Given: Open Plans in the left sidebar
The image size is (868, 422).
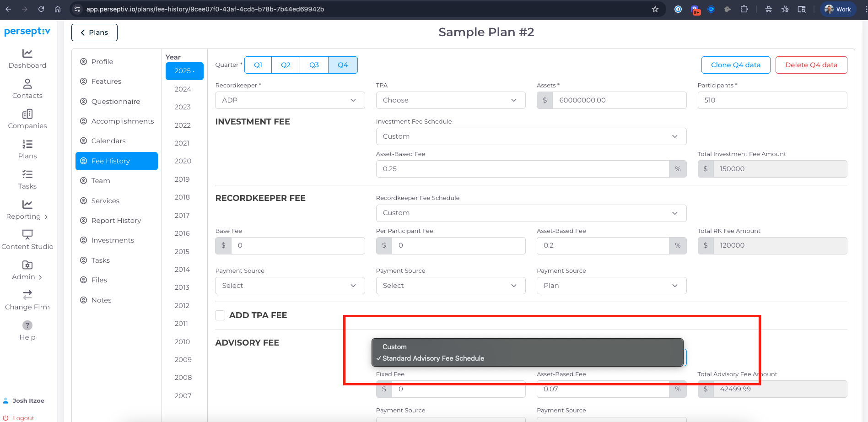Looking at the screenshot, I should pos(27,149).
